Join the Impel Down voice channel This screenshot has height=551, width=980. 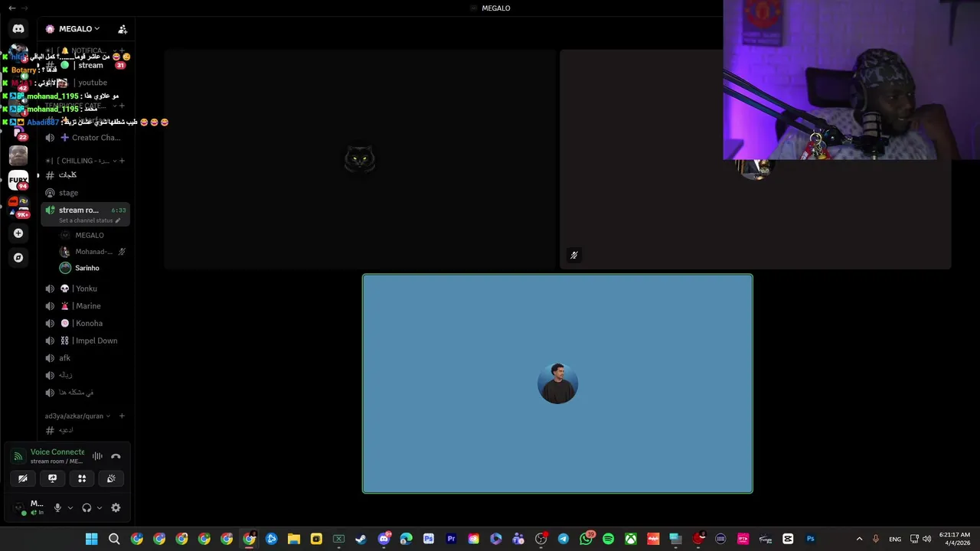(x=85, y=341)
